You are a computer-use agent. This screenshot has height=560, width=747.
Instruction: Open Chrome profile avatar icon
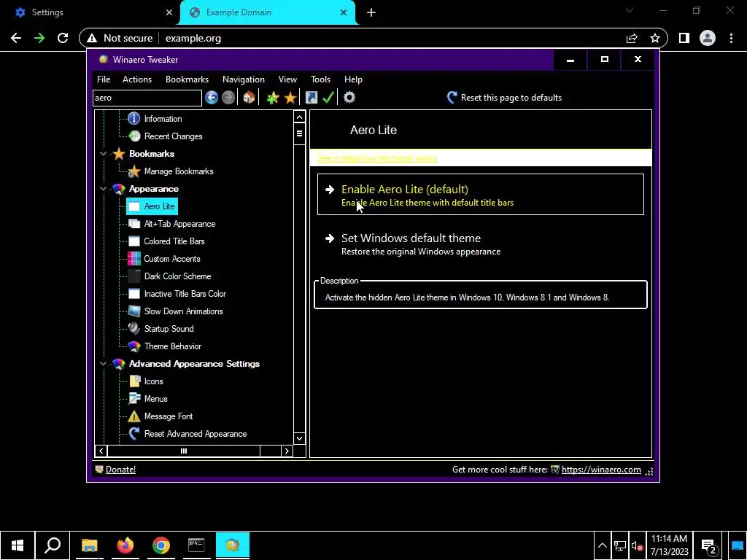[x=708, y=38]
